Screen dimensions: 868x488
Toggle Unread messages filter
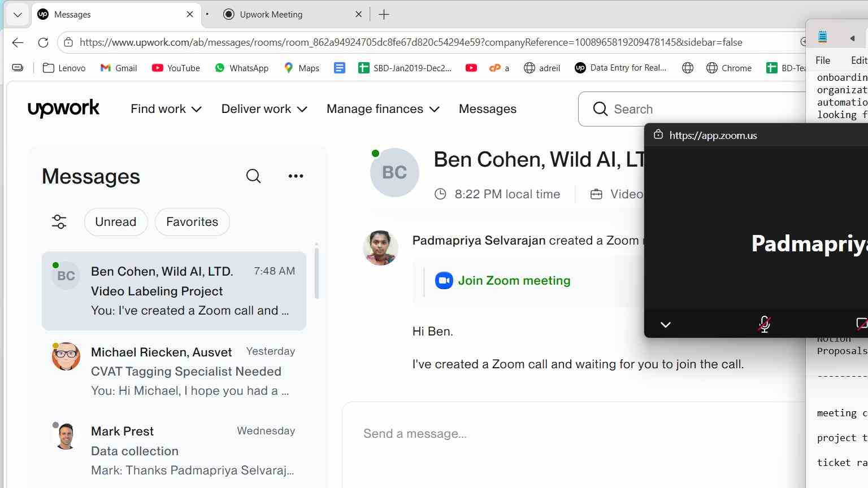[116, 222]
